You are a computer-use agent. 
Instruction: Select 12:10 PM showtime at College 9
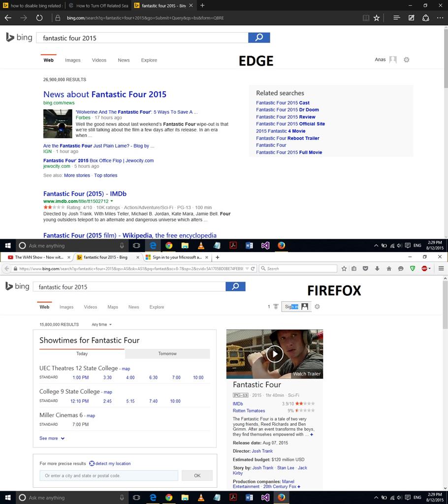tap(79, 401)
